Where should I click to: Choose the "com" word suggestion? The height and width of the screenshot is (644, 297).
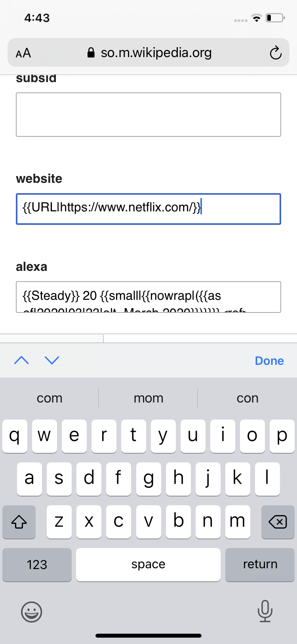49,398
